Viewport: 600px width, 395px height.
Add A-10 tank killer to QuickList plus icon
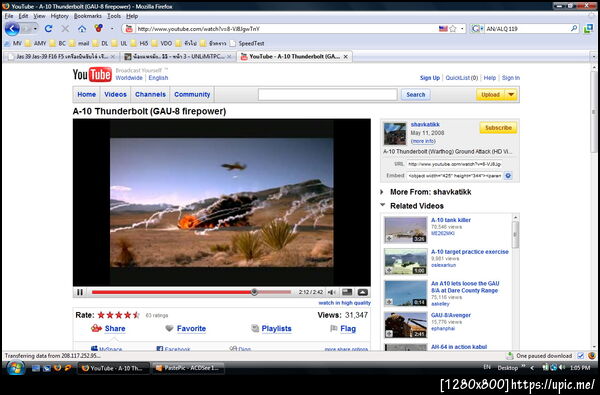tap(389, 239)
